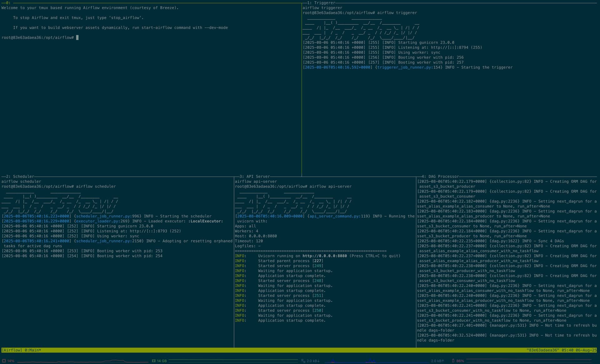Screen dimensions: 600x364
Task: Click the http://[::]:8794 listening address
Action: (449, 47)
